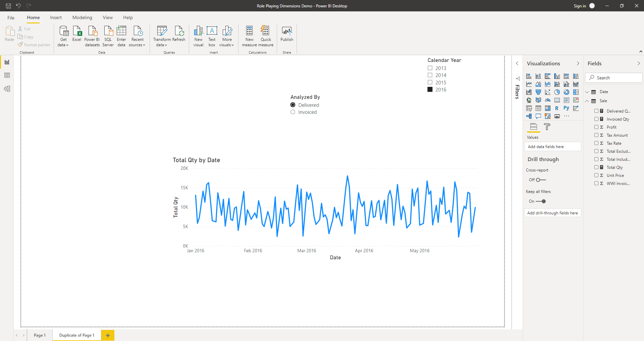
Task: Add the R script visual
Action: (557, 108)
